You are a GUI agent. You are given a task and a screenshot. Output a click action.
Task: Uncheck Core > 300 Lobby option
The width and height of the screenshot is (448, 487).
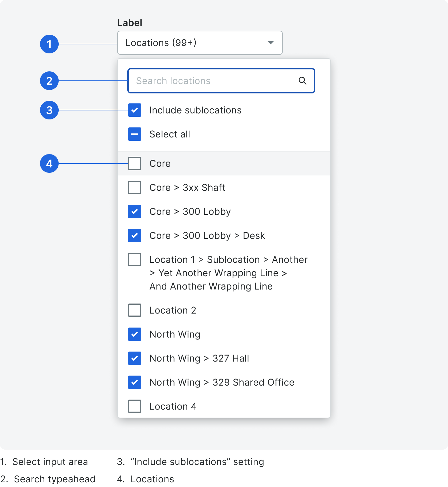pos(135,211)
